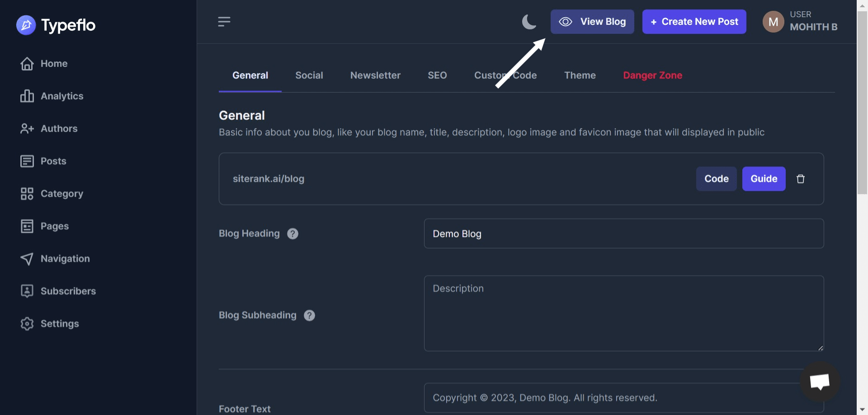Click the Create New Post button

point(694,21)
